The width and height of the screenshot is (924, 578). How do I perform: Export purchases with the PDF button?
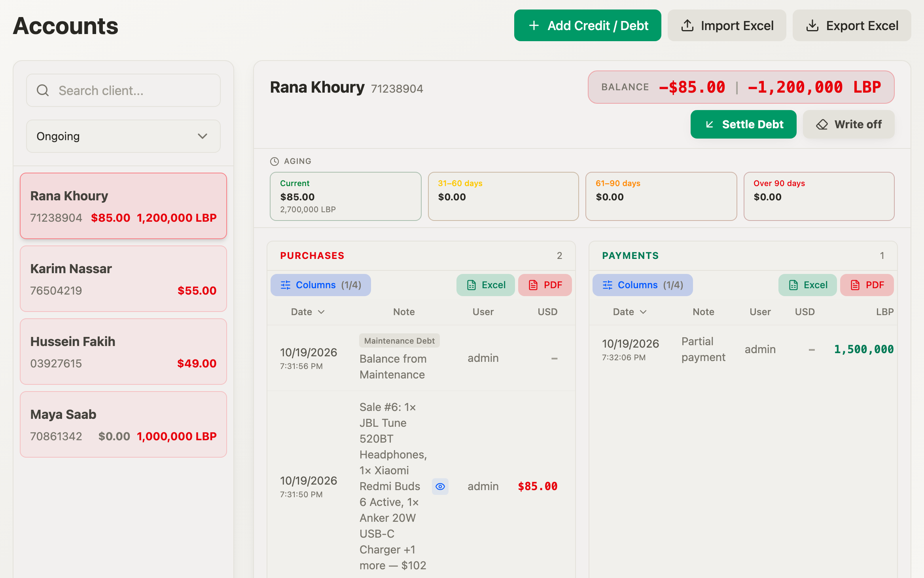pos(545,285)
